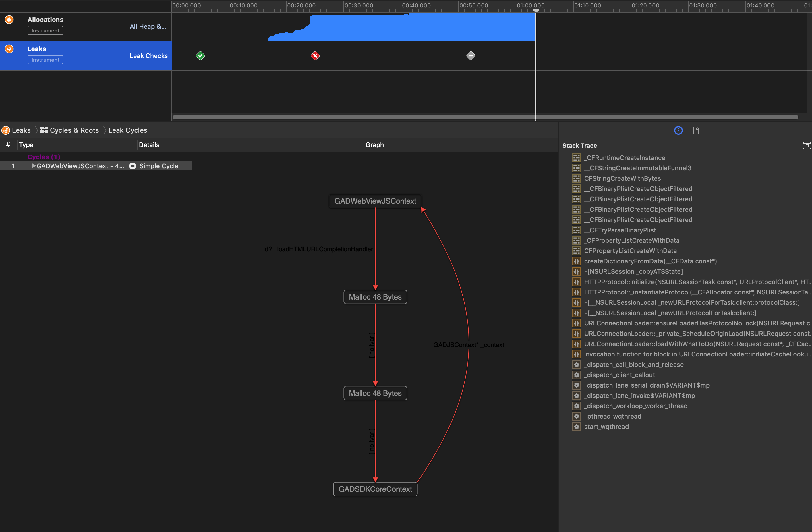Click the stack trace compression icon
The width and height of the screenshot is (812, 532).
coord(807,145)
